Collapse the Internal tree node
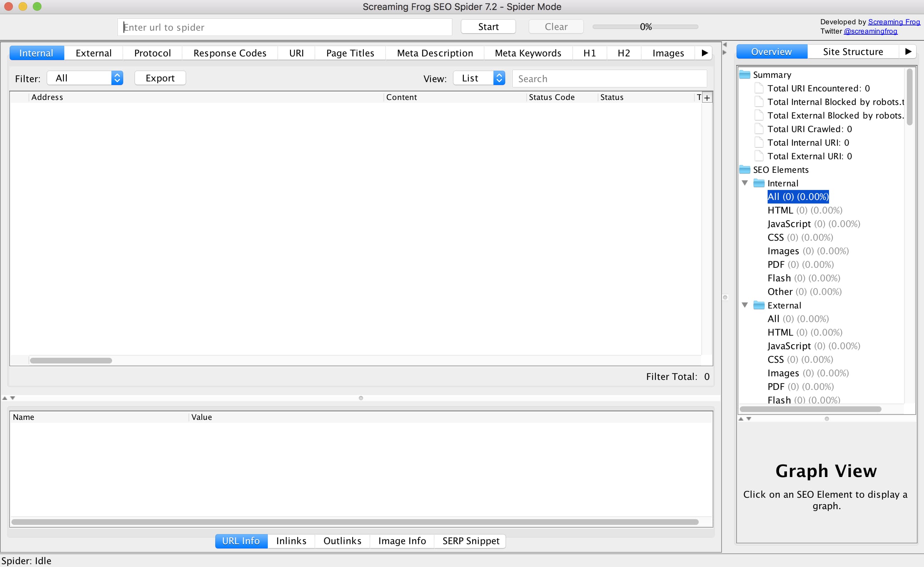 point(745,183)
